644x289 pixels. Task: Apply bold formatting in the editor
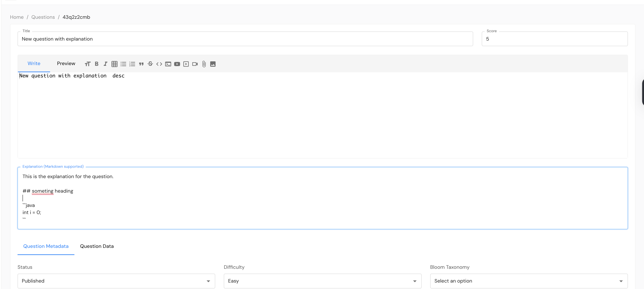[96, 64]
